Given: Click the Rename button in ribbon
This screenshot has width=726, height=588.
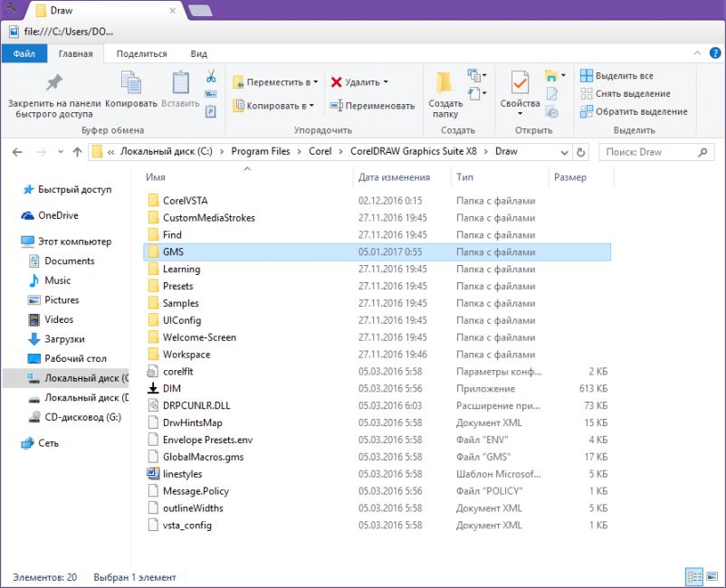Looking at the screenshot, I should [372, 106].
